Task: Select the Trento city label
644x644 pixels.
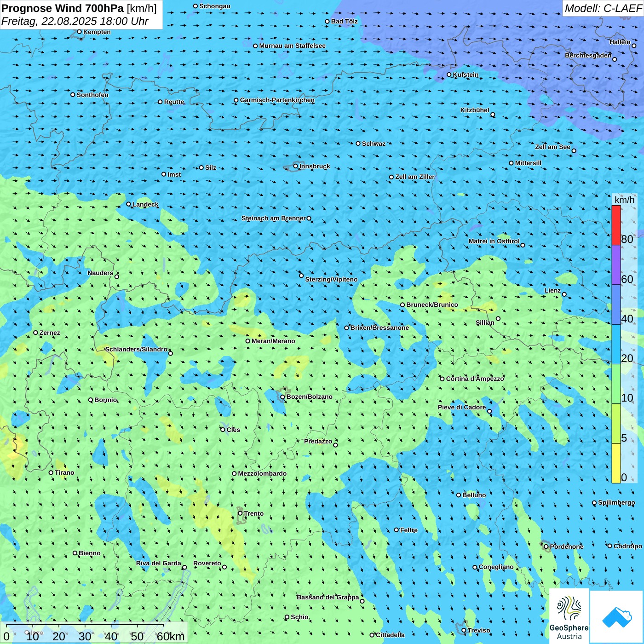Action: (254, 513)
